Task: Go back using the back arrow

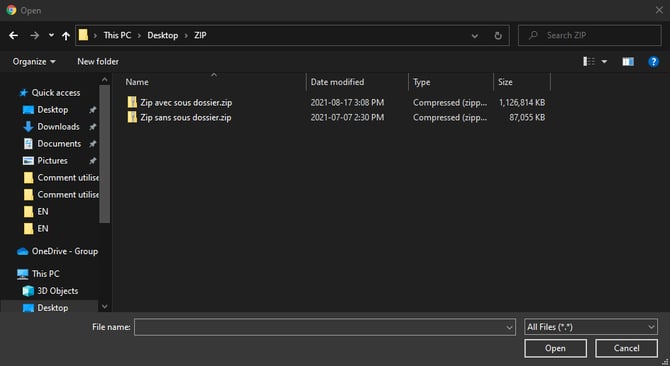Action: click(14, 35)
